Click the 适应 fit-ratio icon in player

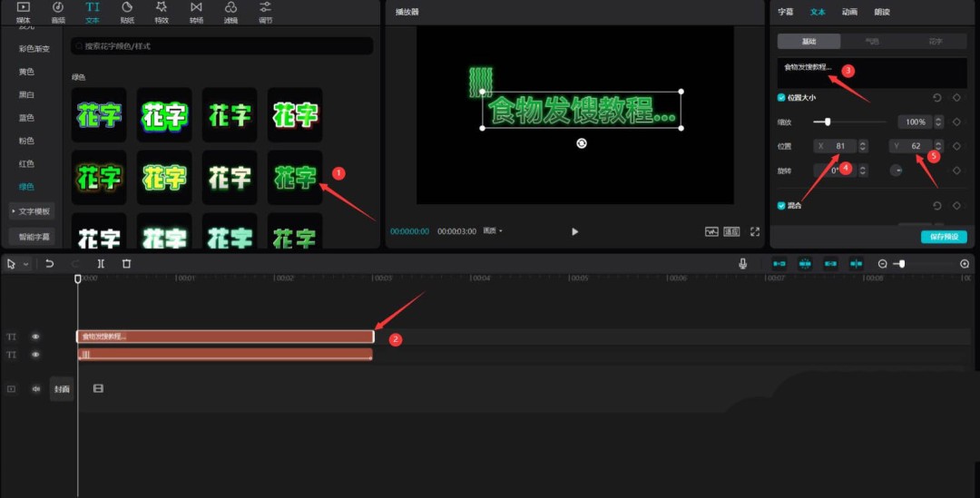[732, 231]
